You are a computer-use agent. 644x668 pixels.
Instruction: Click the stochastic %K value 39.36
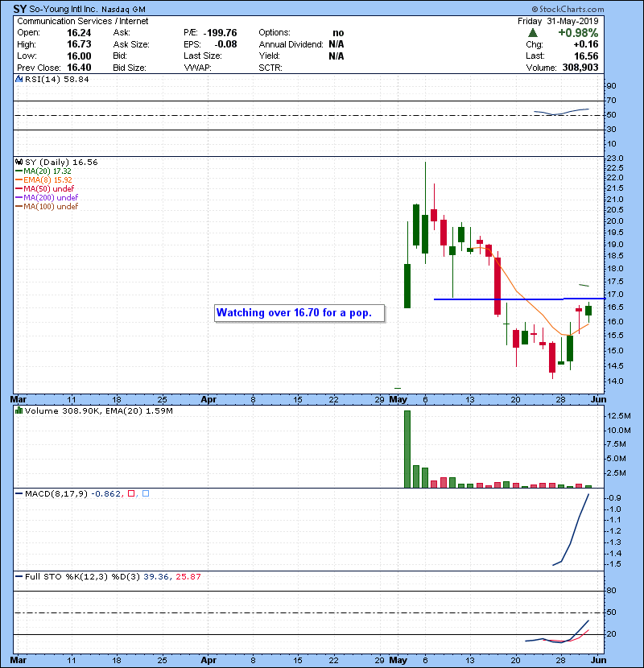click(x=156, y=576)
